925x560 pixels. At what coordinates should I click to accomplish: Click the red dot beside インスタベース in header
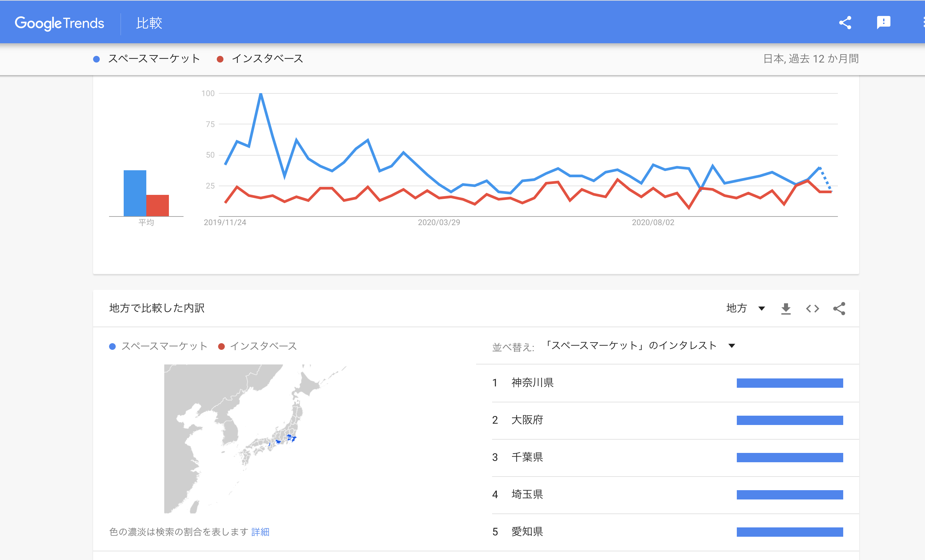click(220, 59)
